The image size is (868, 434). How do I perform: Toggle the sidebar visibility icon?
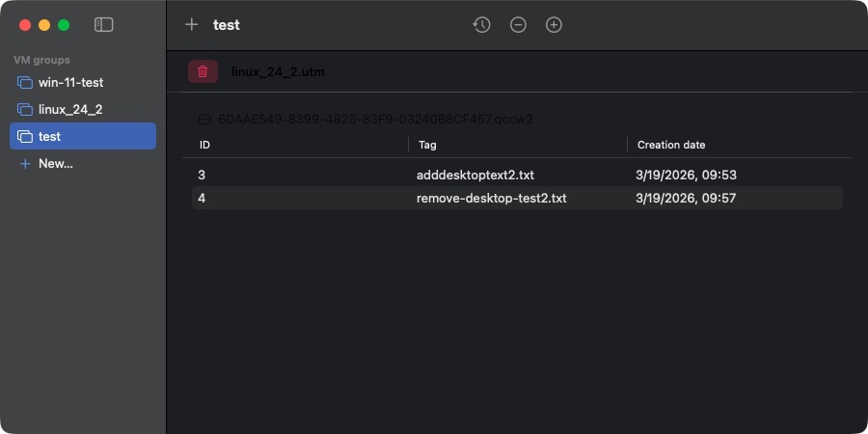[x=104, y=25]
